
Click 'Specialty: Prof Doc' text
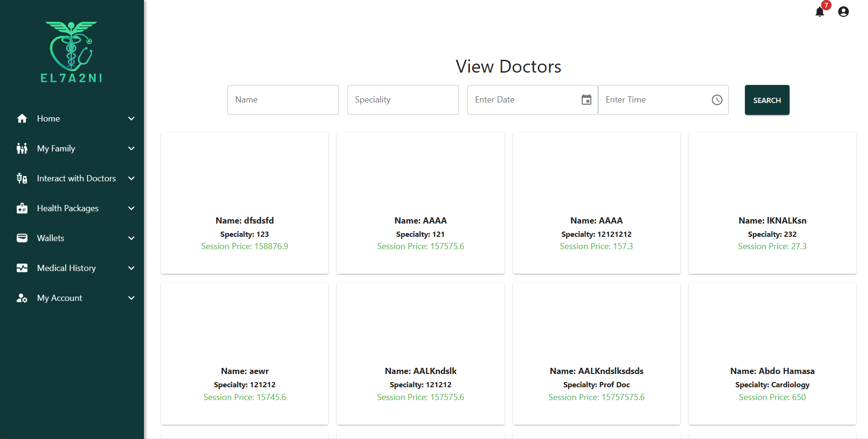point(597,385)
